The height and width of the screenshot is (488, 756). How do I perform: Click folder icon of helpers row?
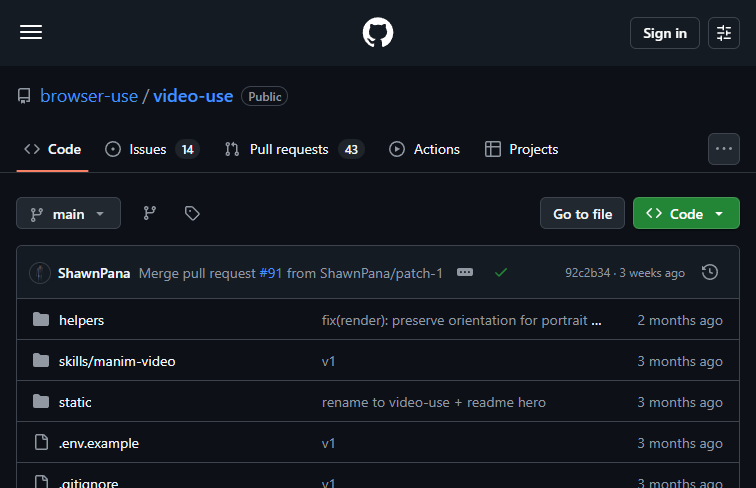(x=41, y=319)
